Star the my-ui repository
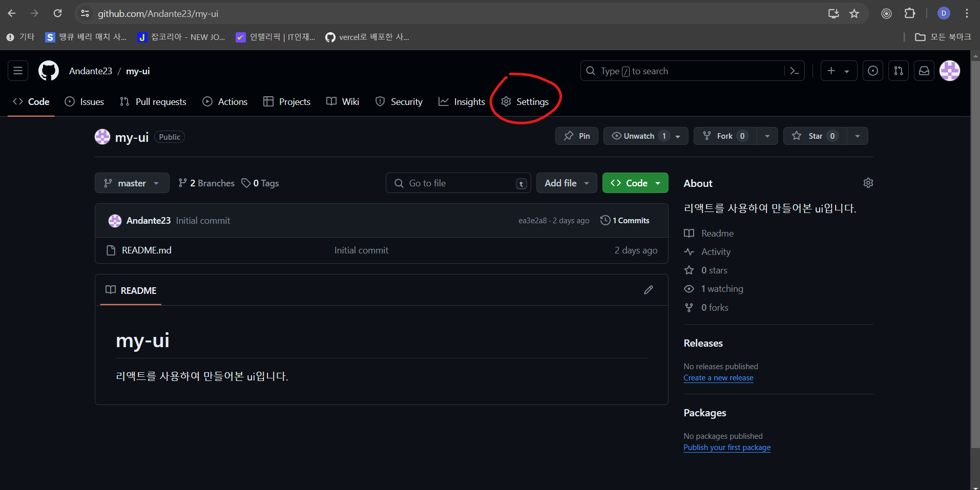Image resolution: width=980 pixels, height=490 pixels. coord(815,136)
